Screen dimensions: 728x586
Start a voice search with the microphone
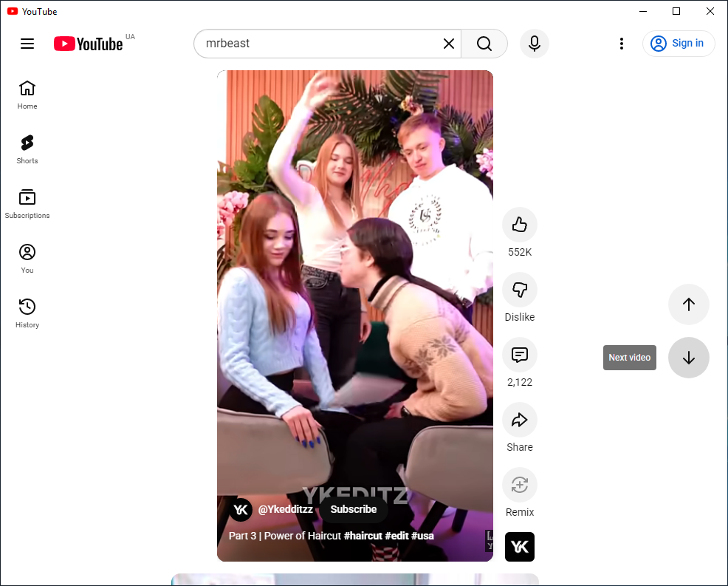[x=534, y=44]
